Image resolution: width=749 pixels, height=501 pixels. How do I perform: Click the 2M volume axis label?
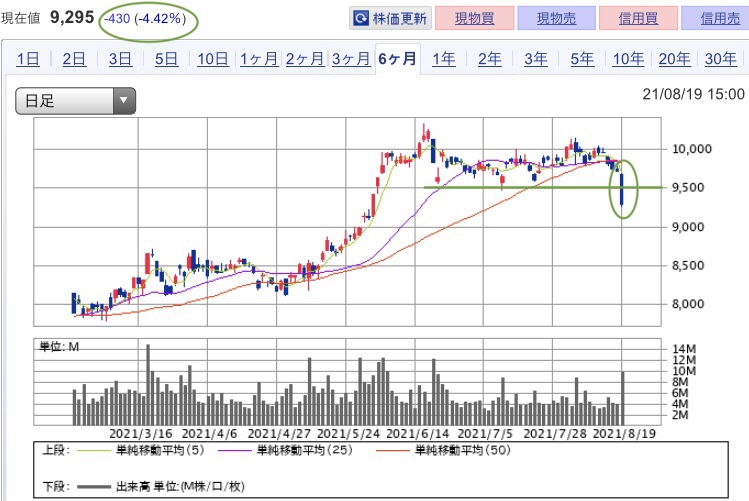click(680, 415)
